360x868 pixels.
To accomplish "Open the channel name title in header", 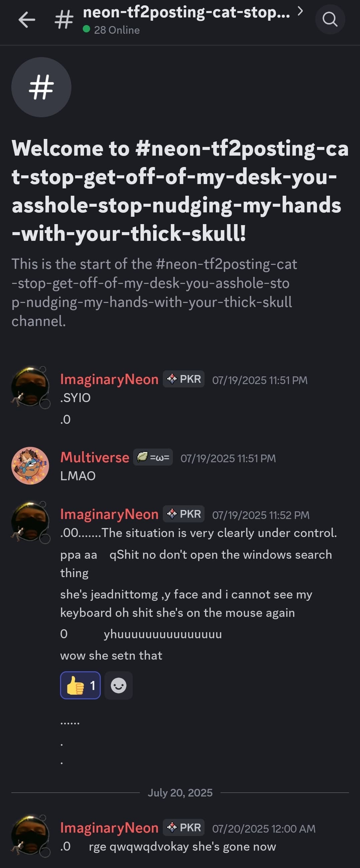I will point(186,12).
